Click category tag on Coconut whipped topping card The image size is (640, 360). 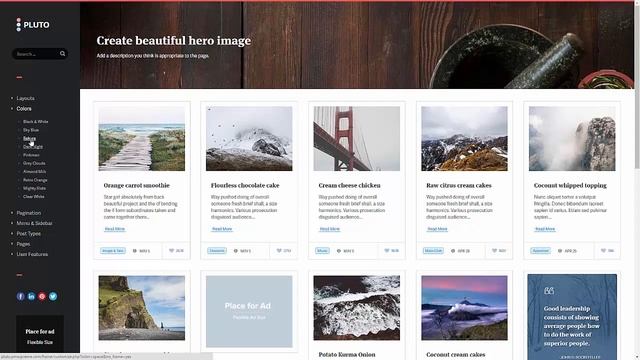[x=540, y=251]
